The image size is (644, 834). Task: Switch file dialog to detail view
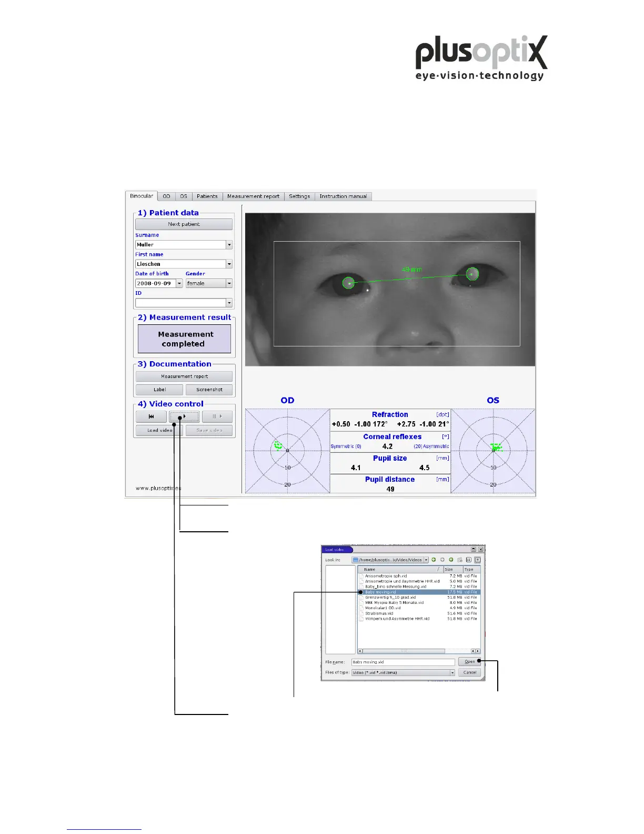coord(477,560)
